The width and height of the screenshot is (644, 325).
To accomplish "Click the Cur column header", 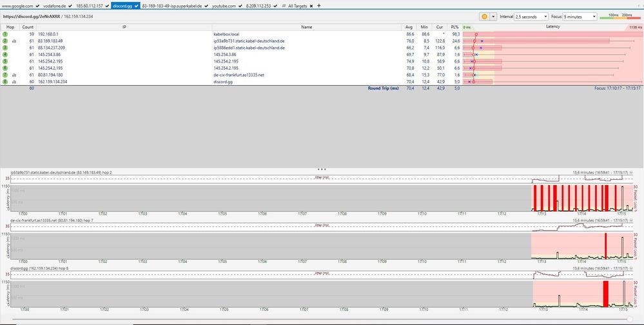I will pos(440,27).
